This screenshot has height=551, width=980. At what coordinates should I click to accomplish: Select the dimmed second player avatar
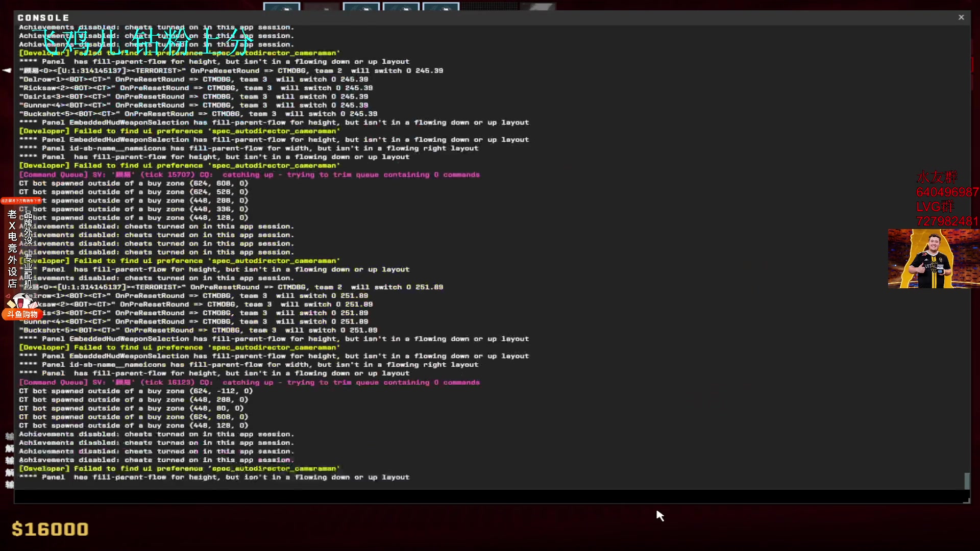coord(322,7)
